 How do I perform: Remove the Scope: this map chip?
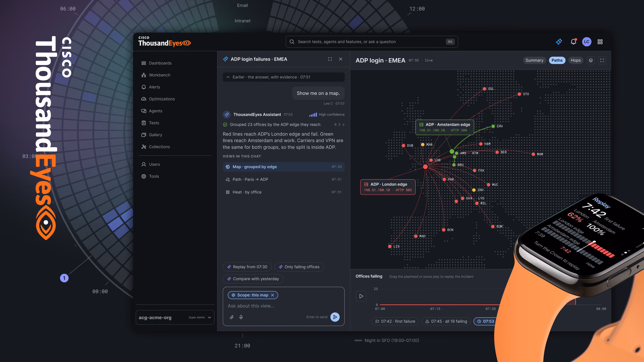[x=272, y=295]
